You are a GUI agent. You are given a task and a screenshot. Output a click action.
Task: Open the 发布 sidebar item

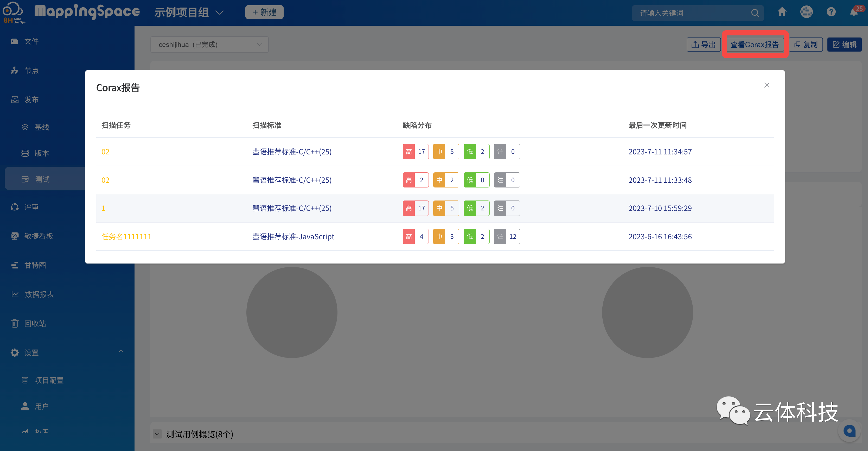tap(31, 100)
